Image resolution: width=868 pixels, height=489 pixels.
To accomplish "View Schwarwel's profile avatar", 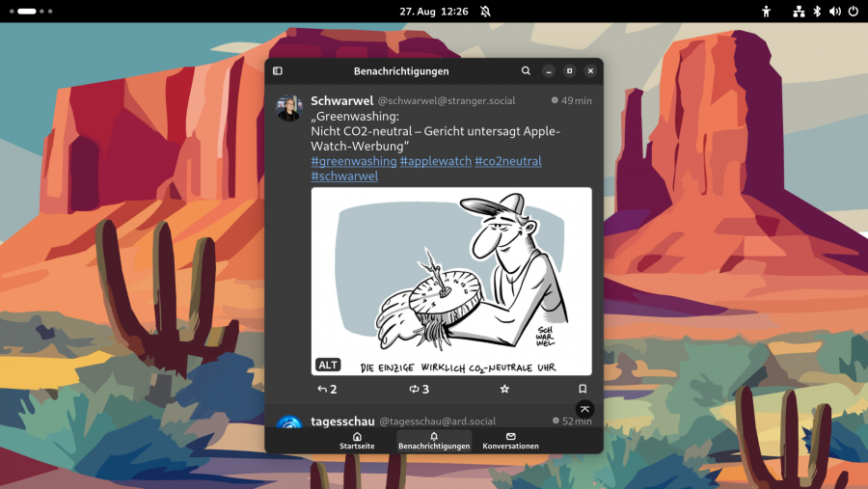I will 290,108.
